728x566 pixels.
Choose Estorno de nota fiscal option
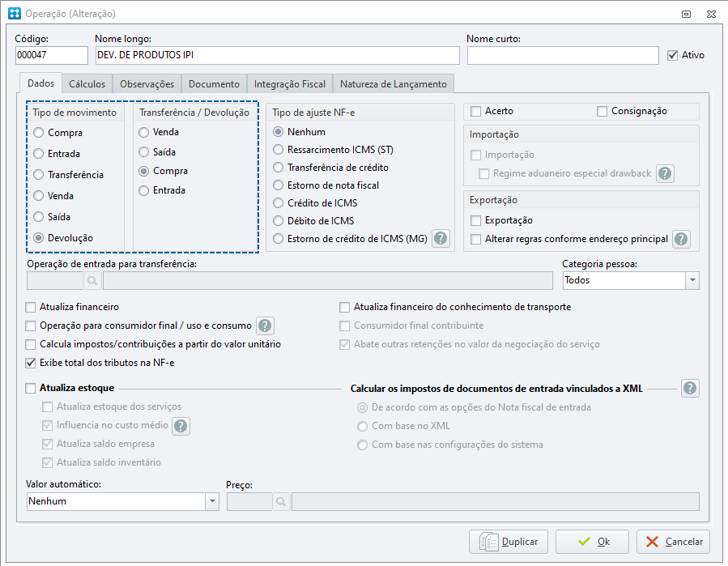278,185
